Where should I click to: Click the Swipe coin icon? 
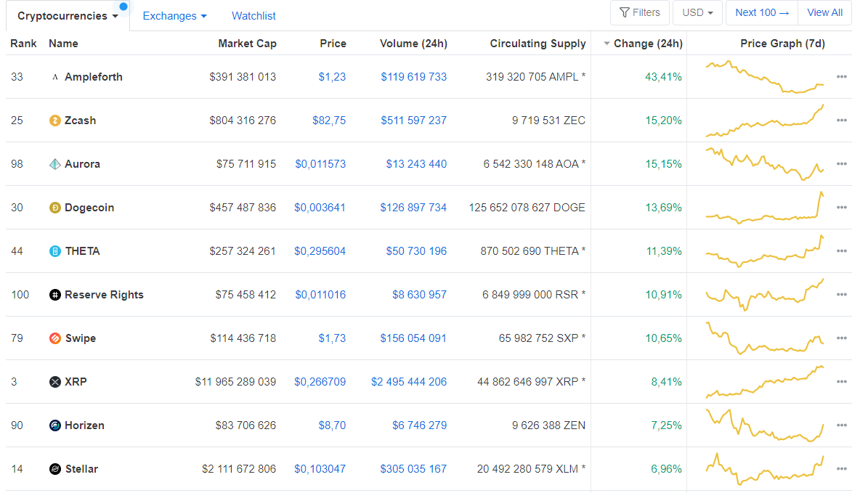coord(54,338)
